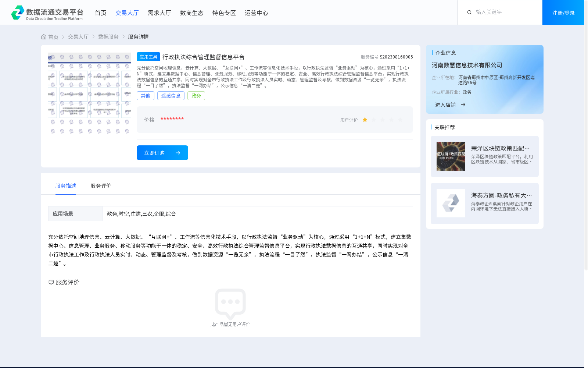Image resolution: width=588 pixels, height=368 pixels.
Task: Go to 数据服务 in breadcrumb
Action: pyautogui.click(x=108, y=37)
